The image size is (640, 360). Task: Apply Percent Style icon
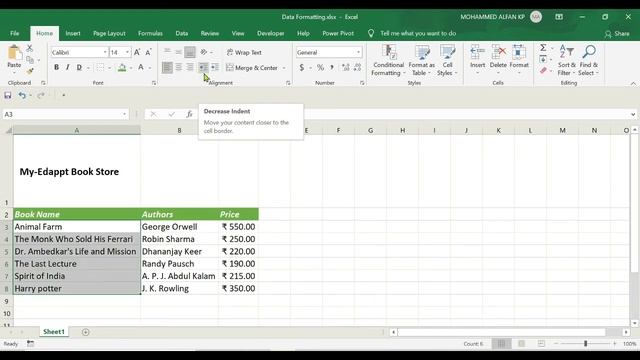pyautogui.click(x=320, y=67)
